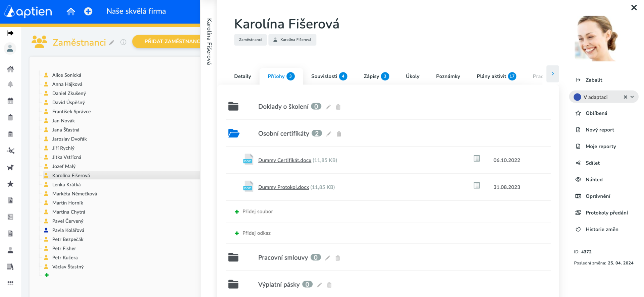Delete Doklady o školení folder with trash icon

(x=338, y=107)
